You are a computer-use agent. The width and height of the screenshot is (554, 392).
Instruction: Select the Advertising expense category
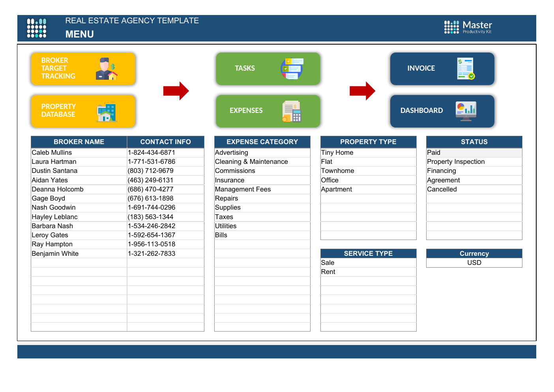click(x=262, y=153)
